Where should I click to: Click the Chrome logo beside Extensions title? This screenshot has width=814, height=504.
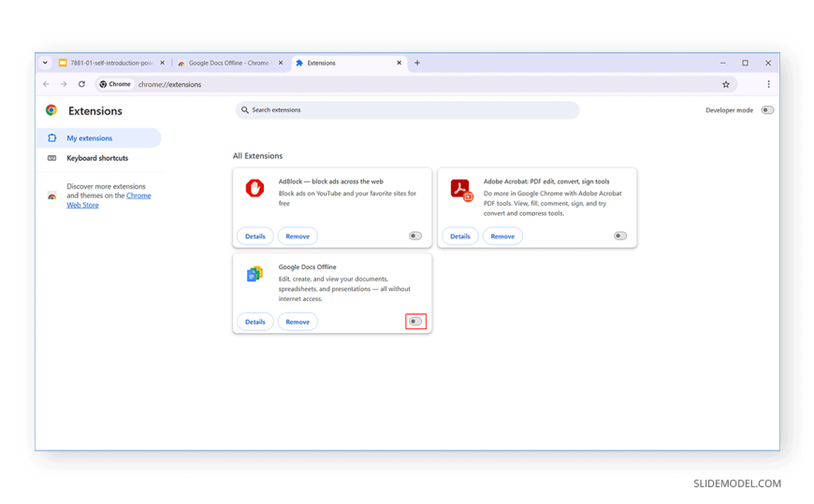[51, 110]
